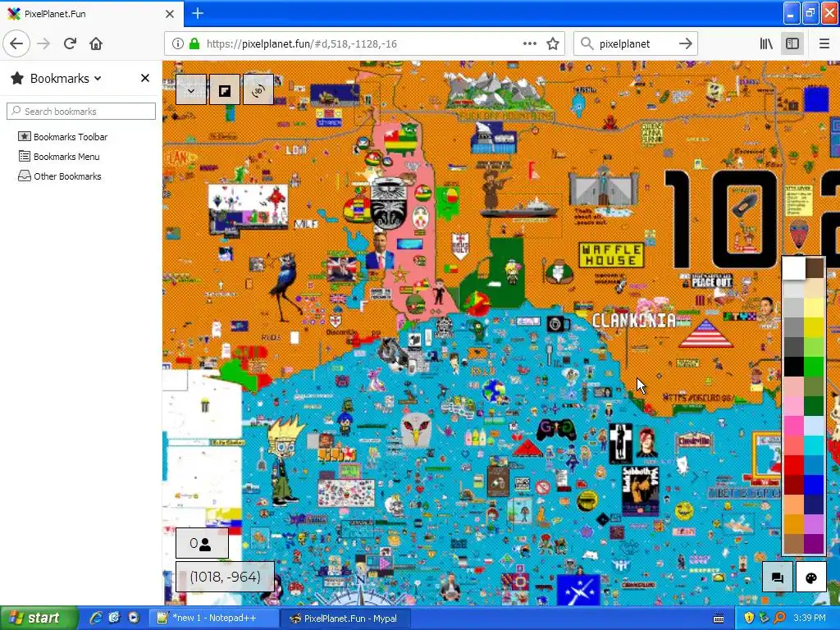The width and height of the screenshot is (840, 630).
Task: Switch to the Notepad++ taskbar window
Action: (214, 618)
